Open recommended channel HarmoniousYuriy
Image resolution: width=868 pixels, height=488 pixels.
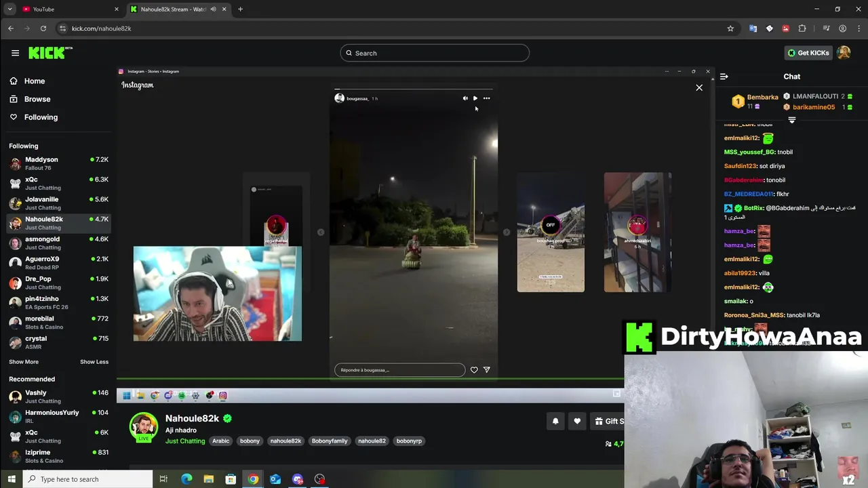point(59,416)
